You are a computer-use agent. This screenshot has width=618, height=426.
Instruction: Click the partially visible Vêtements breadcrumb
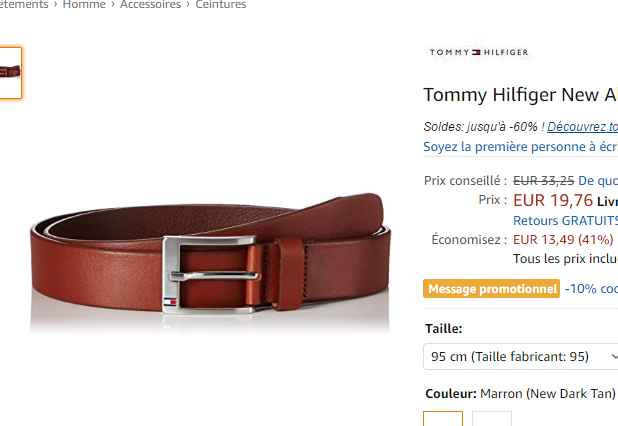click(x=24, y=5)
